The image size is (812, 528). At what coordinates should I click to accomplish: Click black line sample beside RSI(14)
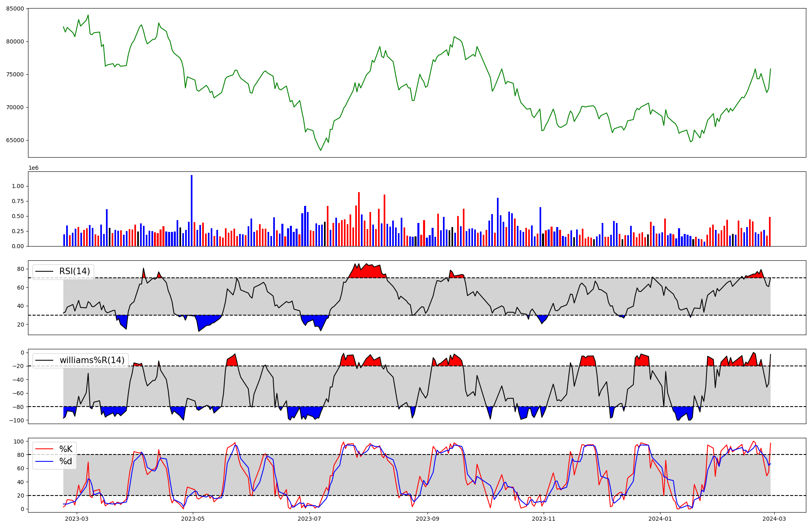coord(45,271)
